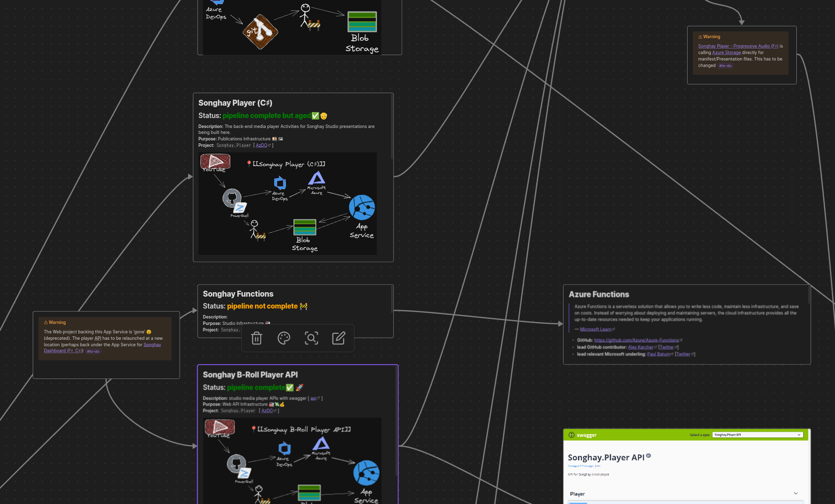Collapse the Player section chevron in swagger
This screenshot has width=835, height=504.
[796, 494]
